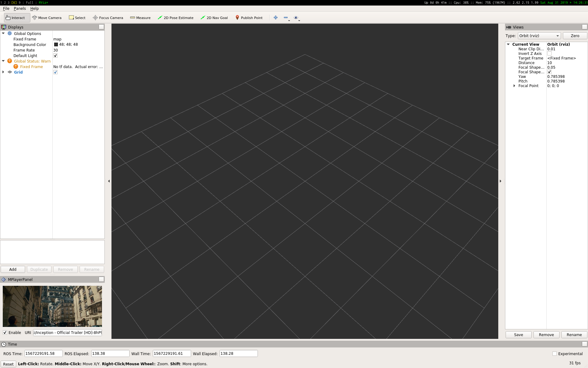Image resolution: width=588 pixels, height=368 pixels.
Task: Expand the Grid display tree item
Action: pos(3,72)
